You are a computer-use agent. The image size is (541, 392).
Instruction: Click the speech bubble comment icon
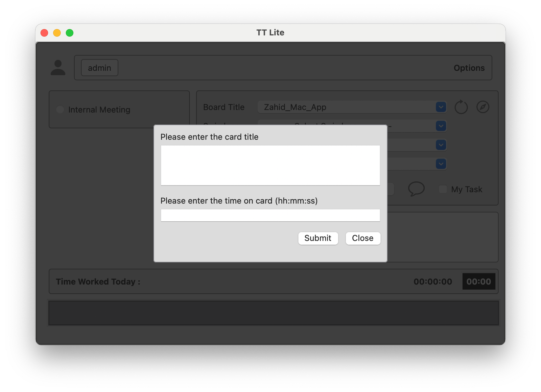[416, 189]
